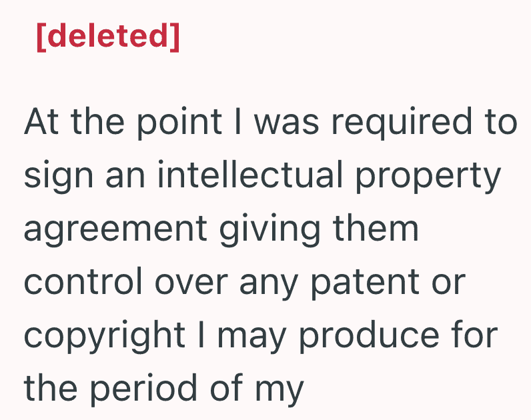Open the red [deleted] username link

[107, 37]
